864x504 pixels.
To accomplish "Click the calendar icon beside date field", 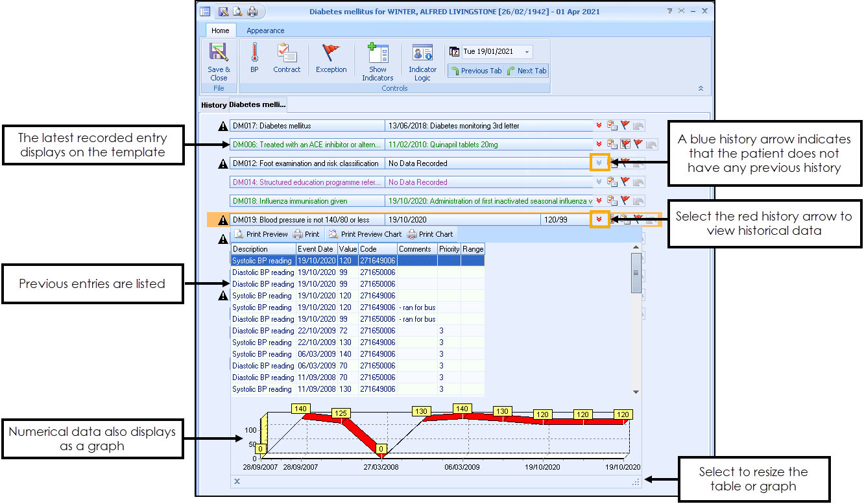I will 455,52.
